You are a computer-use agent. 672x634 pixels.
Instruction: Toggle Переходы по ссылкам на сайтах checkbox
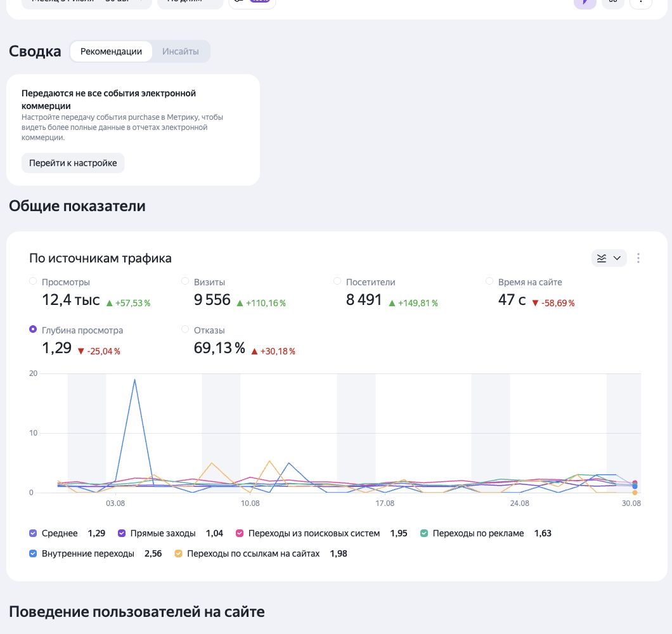click(178, 553)
